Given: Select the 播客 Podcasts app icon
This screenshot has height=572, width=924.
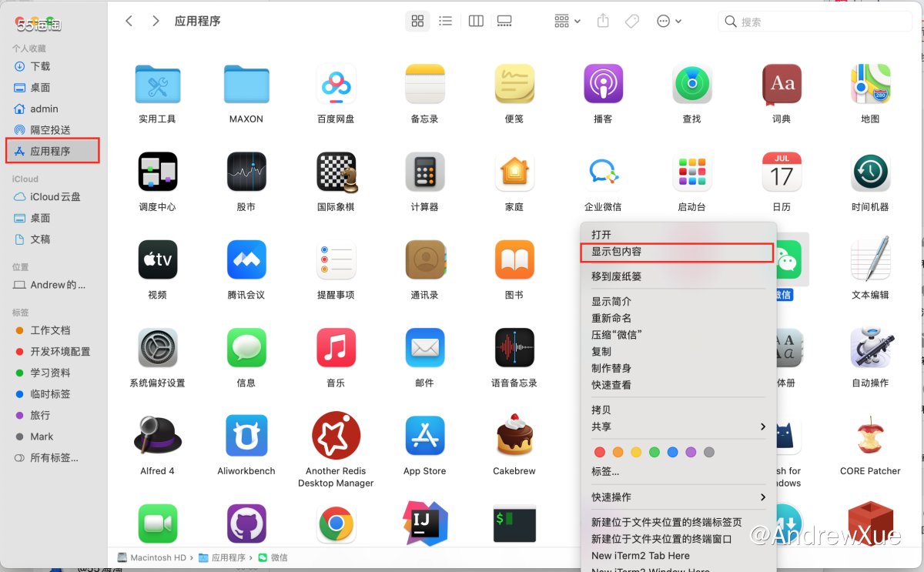Looking at the screenshot, I should [x=603, y=84].
